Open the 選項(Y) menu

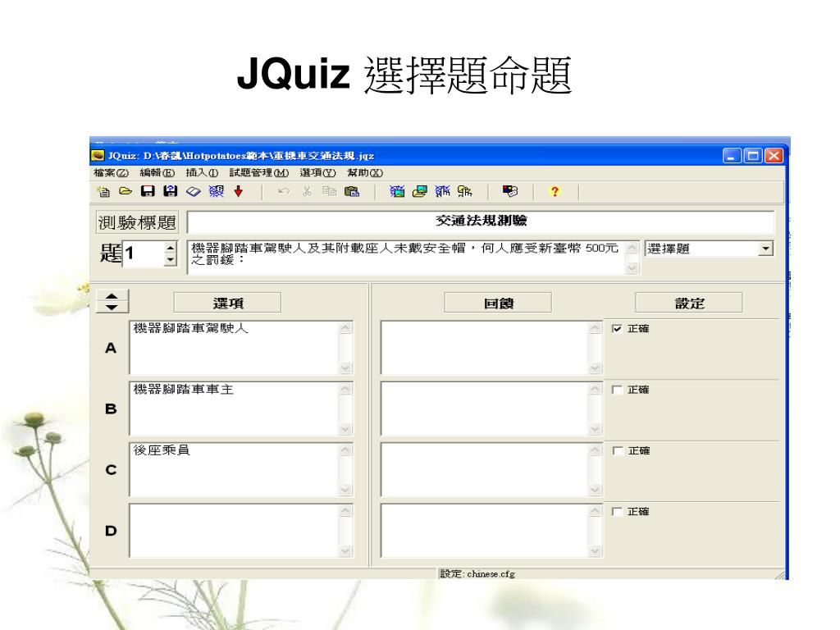pyautogui.click(x=317, y=172)
